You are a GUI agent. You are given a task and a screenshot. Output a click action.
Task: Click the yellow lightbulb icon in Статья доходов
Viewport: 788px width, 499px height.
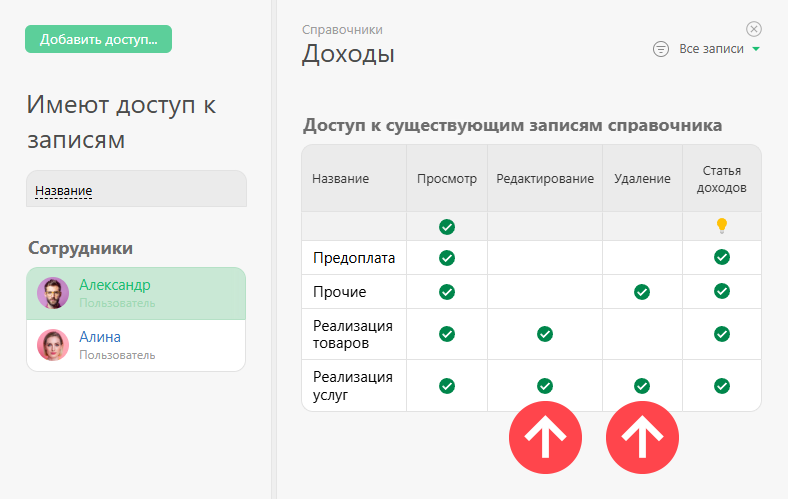coord(721,226)
